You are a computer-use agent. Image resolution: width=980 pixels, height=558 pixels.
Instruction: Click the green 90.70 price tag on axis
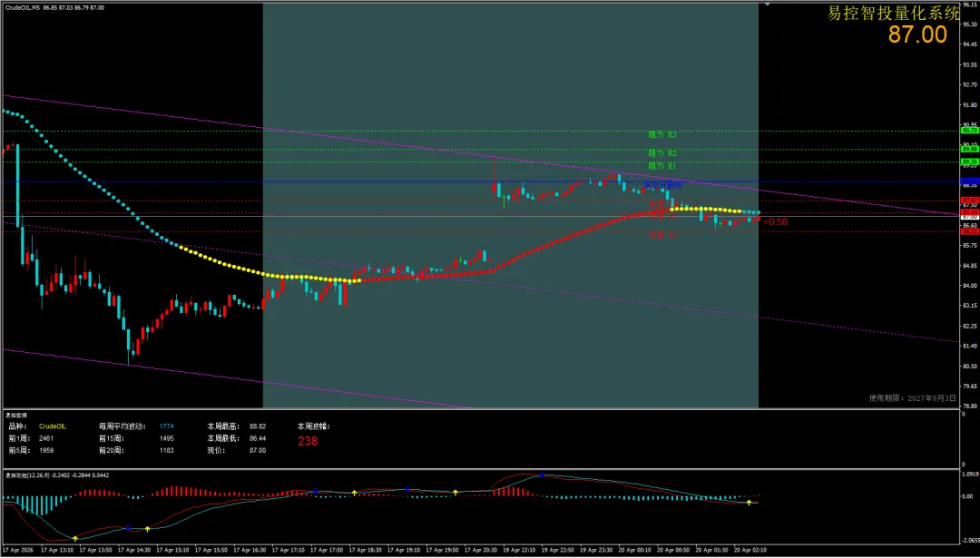pos(970,132)
